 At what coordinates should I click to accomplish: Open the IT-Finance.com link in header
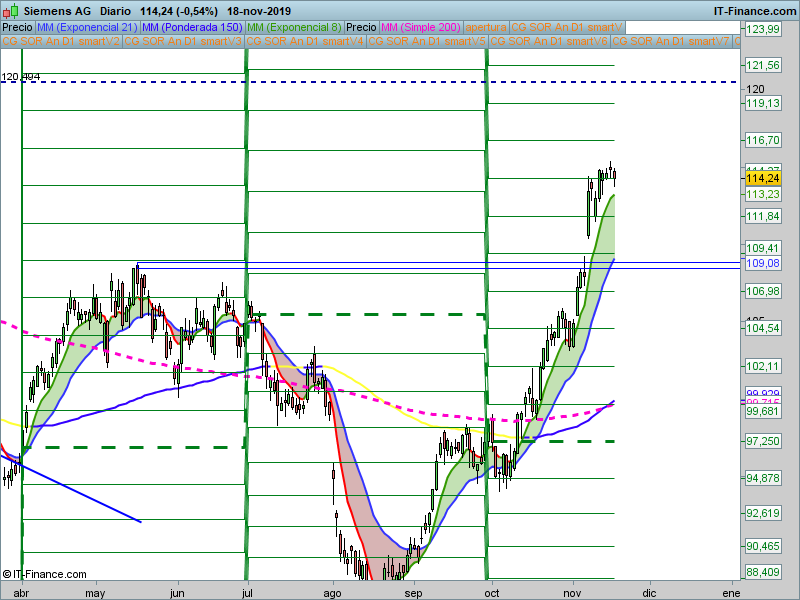tap(753, 11)
